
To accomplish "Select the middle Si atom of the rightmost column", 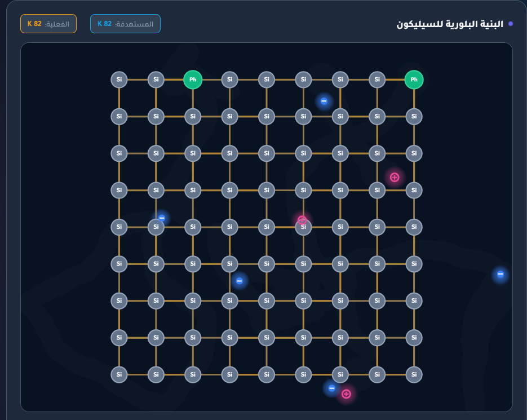I will tap(414, 227).
